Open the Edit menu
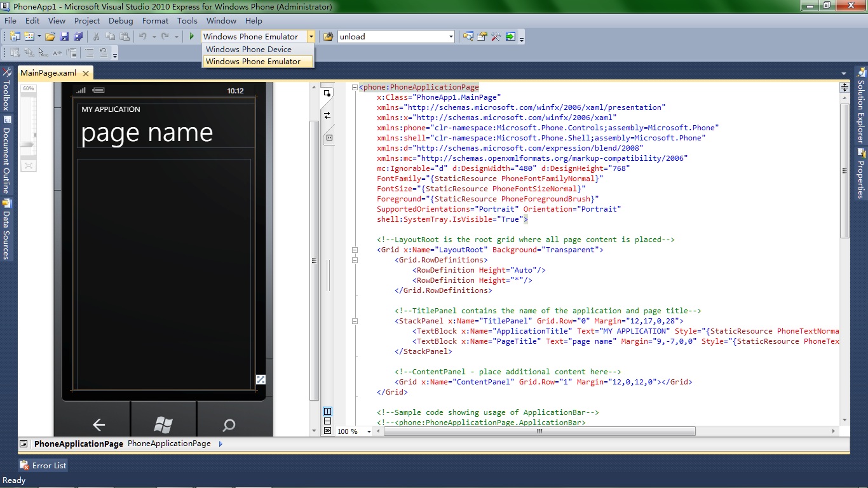Viewport: 868px width, 488px height. click(32, 20)
